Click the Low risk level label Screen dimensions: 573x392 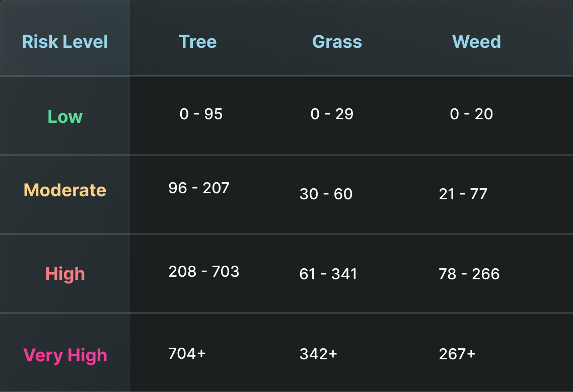click(x=65, y=117)
